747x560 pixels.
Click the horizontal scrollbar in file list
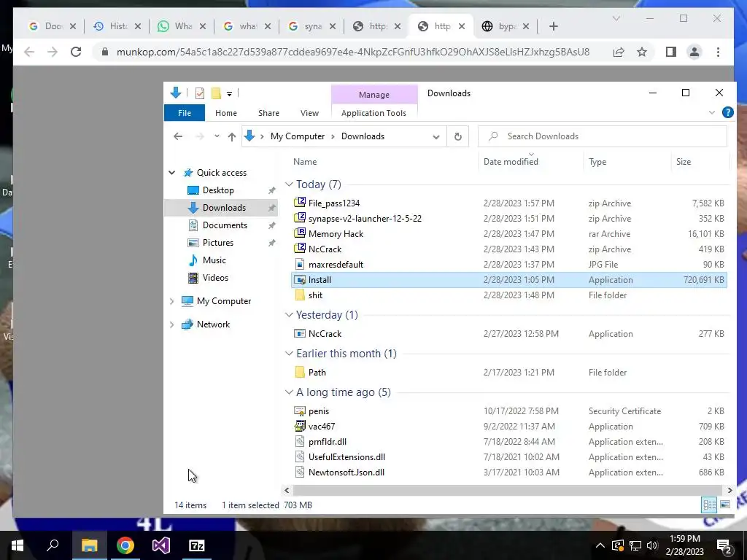point(508,490)
